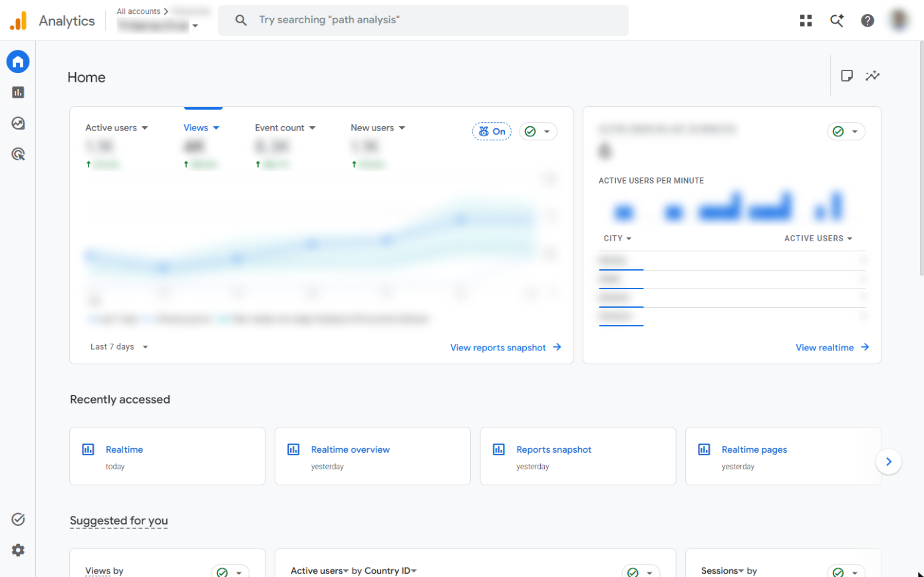This screenshot has height=577, width=924.
Task: Toggle the benchmarking On chip
Action: (492, 132)
